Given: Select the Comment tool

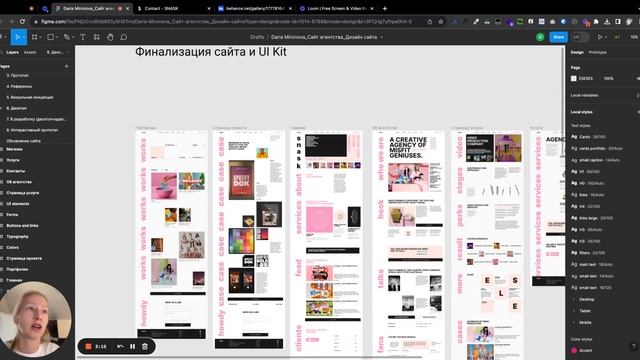Looking at the screenshot, I should pos(124,37).
